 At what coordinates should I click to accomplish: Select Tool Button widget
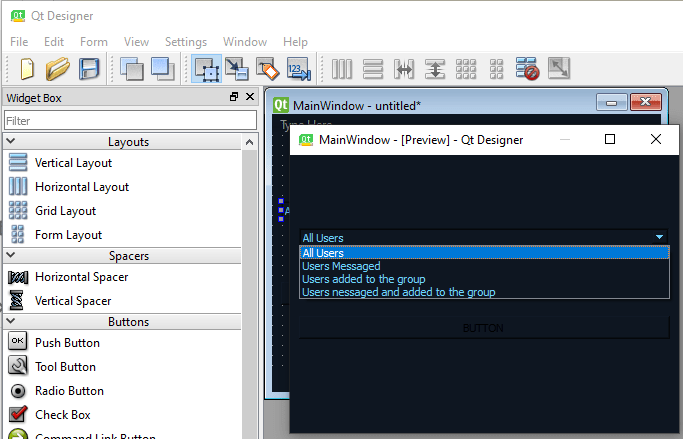[65, 367]
